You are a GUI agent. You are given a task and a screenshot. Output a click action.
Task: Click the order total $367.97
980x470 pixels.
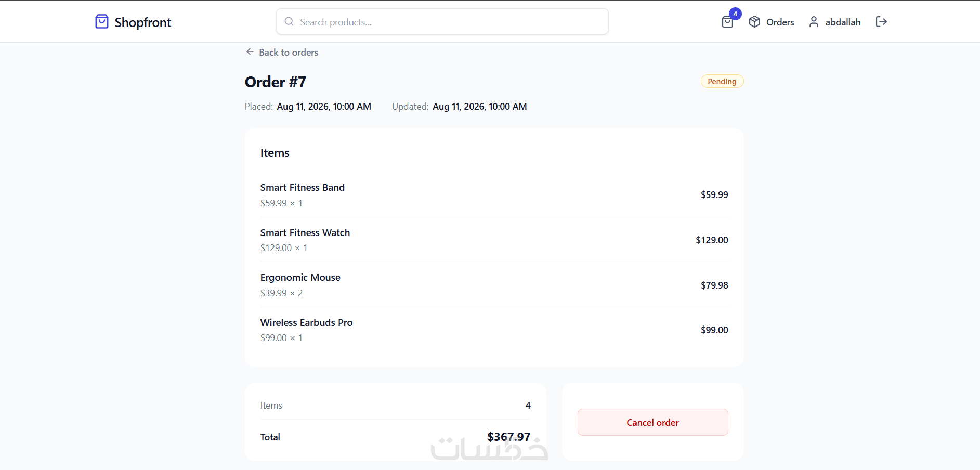508,437
